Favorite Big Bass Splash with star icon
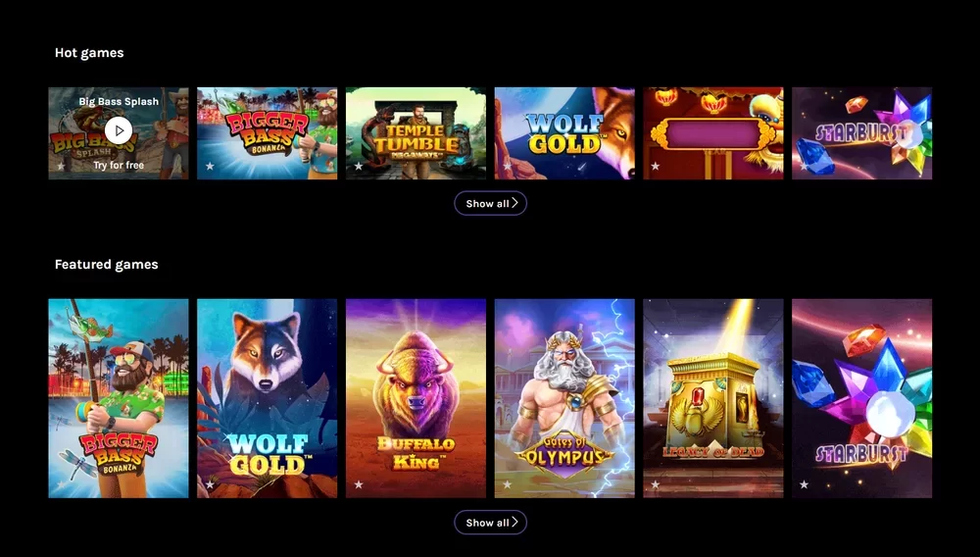The width and height of the screenshot is (980, 557). 61,166
